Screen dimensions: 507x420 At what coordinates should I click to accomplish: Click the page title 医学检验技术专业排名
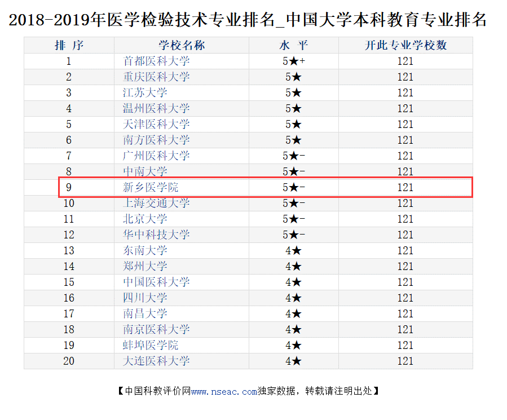tap(191, 20)
